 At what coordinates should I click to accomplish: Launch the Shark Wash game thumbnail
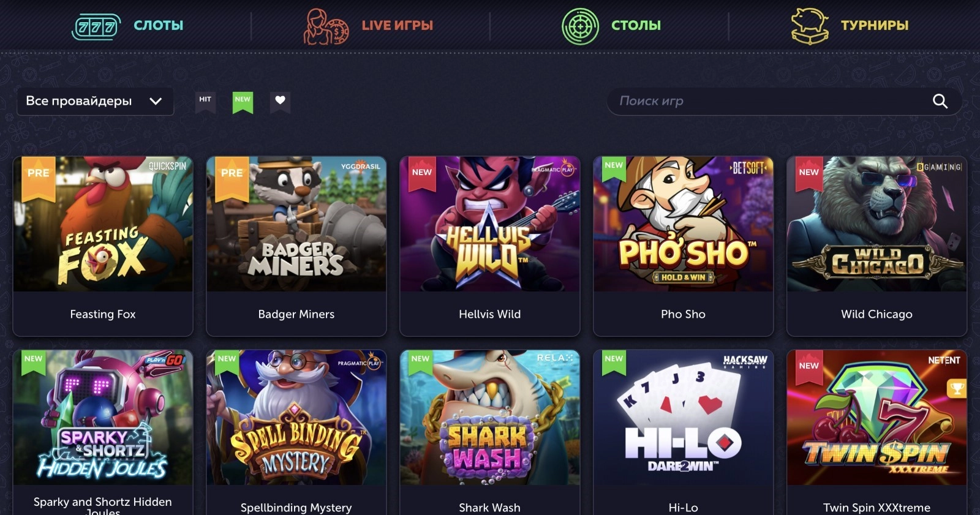(x=489, y=418)
